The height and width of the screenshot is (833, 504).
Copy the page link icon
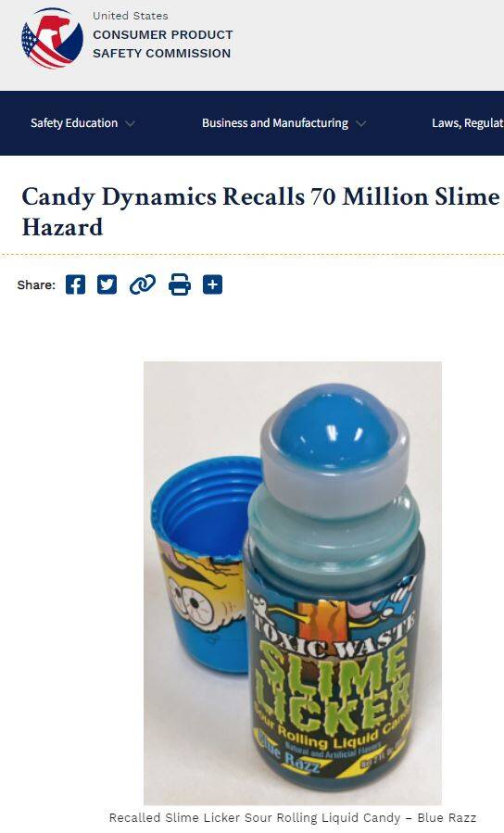pos(143,284)
